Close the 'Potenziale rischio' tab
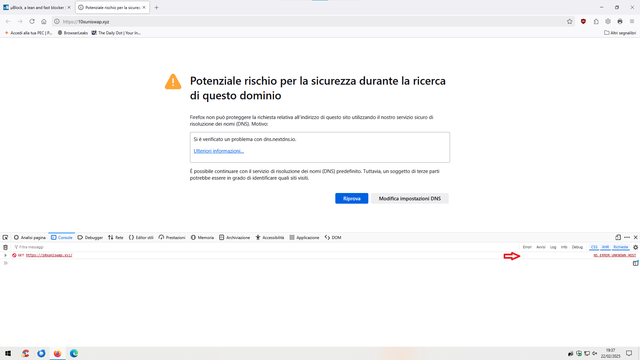Screen dimensions: 640x360 click(x=144, y=7)
